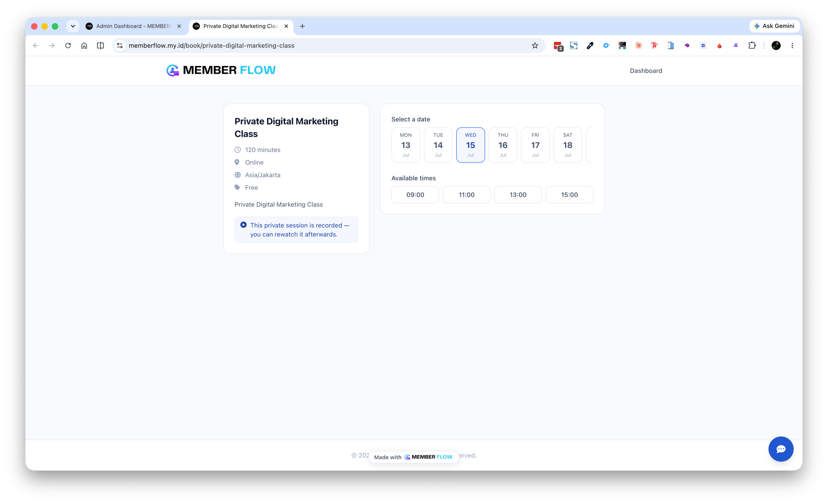
Task: Open the Extensions puzzle piece menu
Action: [752, 45]
